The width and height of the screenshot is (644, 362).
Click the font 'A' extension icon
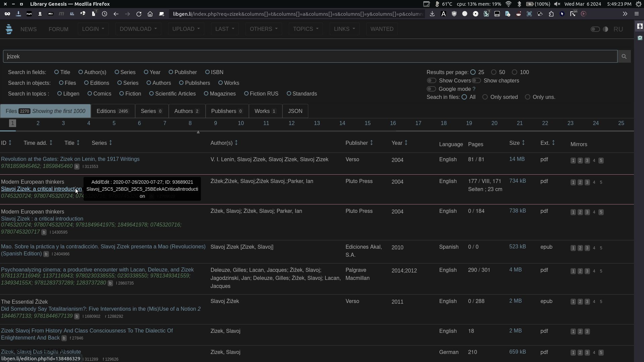pyautogui.click(x=443, y=14)
